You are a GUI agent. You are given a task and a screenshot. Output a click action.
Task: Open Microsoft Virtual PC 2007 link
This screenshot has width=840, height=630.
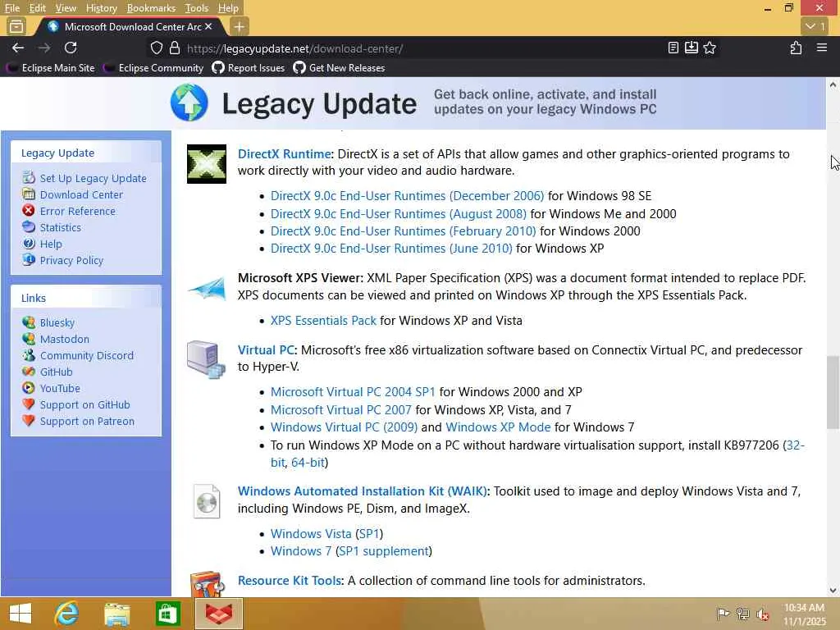click(340, 410)
